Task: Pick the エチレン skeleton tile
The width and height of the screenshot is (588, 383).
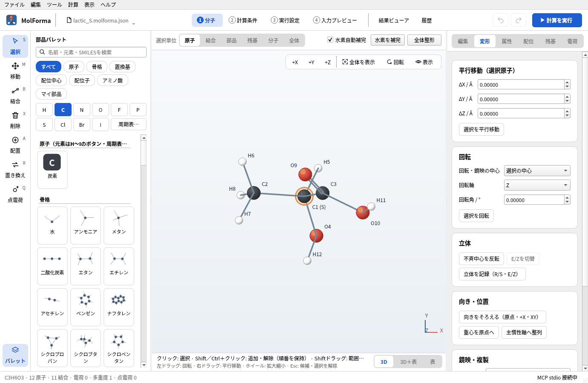Action: pos(119,266)
